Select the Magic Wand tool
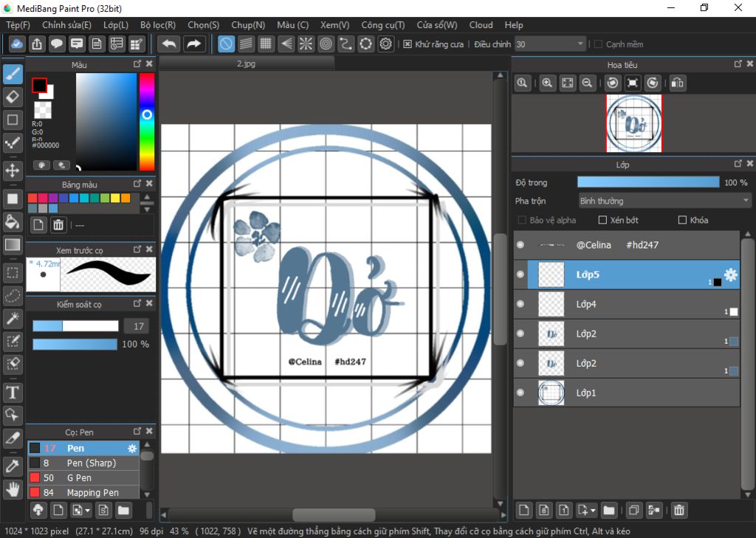The image size is (756, 538). tap(13, 318)
